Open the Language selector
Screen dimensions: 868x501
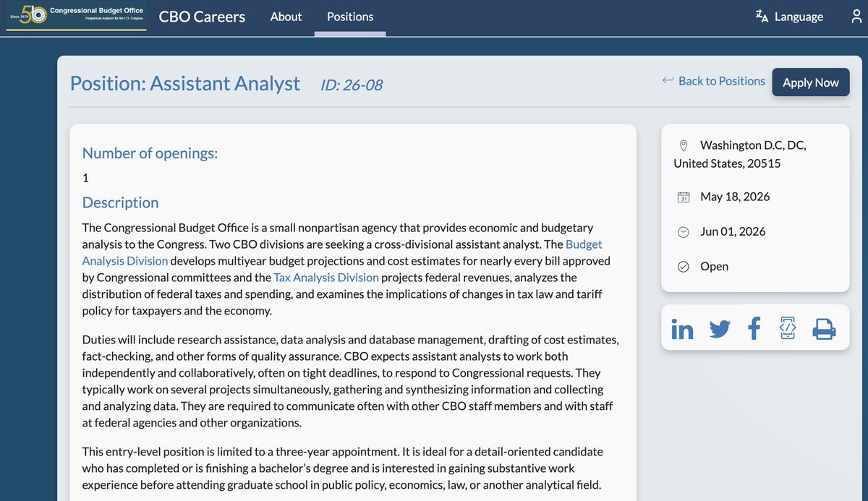point(789,17)
